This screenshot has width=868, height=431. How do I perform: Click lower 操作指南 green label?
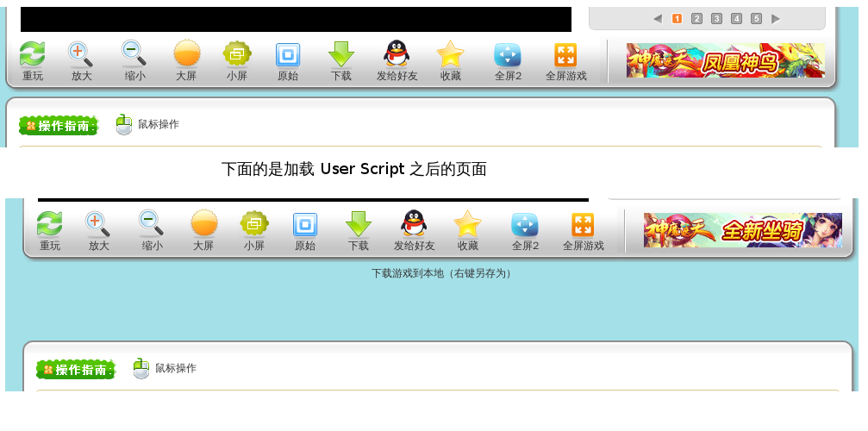[x=76, y=370]
